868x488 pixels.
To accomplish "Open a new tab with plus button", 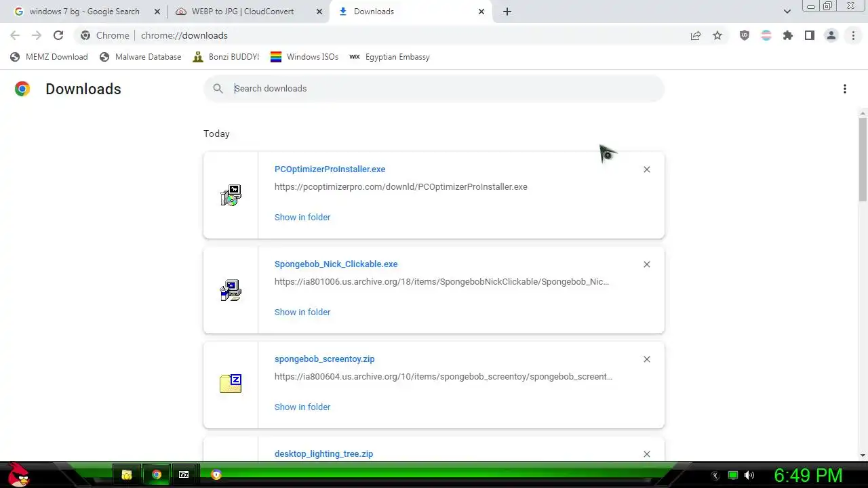I will pos(507,12).
